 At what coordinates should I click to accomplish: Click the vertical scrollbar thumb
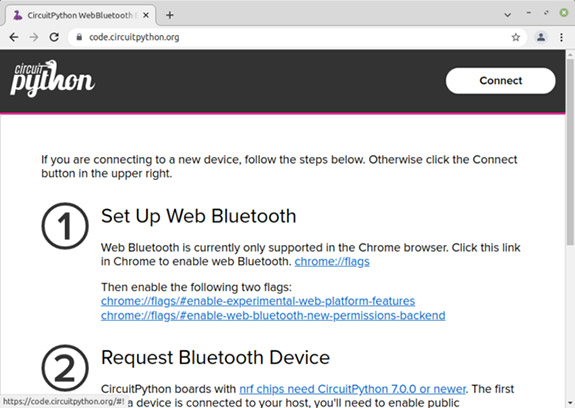tap(570, 152)
